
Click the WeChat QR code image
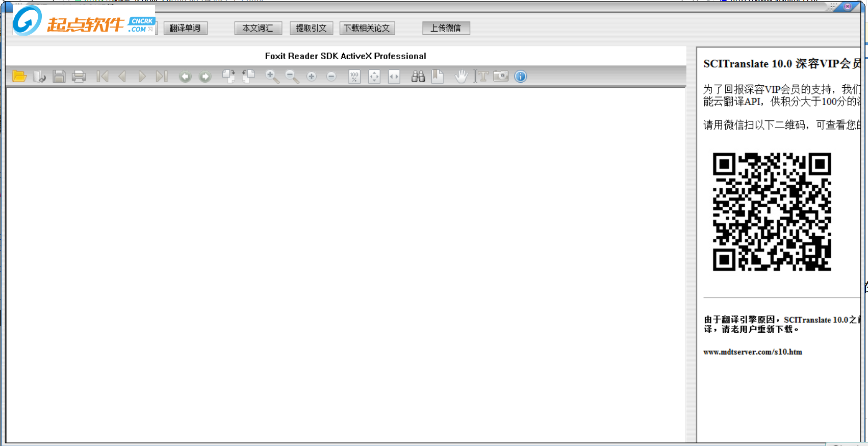click(772, 212)
